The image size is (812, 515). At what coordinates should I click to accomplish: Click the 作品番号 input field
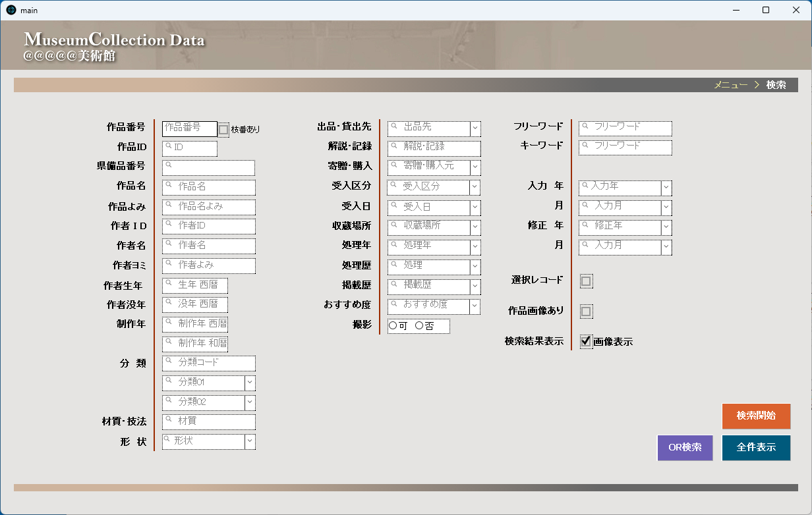190,128
